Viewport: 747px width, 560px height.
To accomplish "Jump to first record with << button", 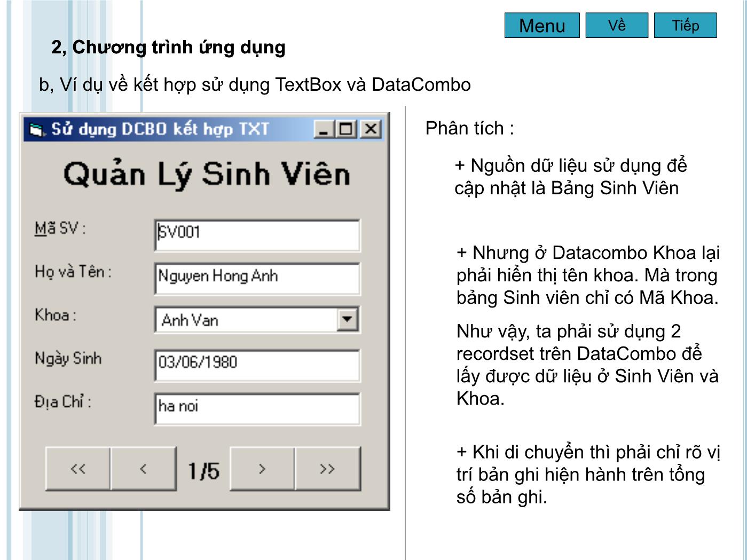I will (78, 469).
